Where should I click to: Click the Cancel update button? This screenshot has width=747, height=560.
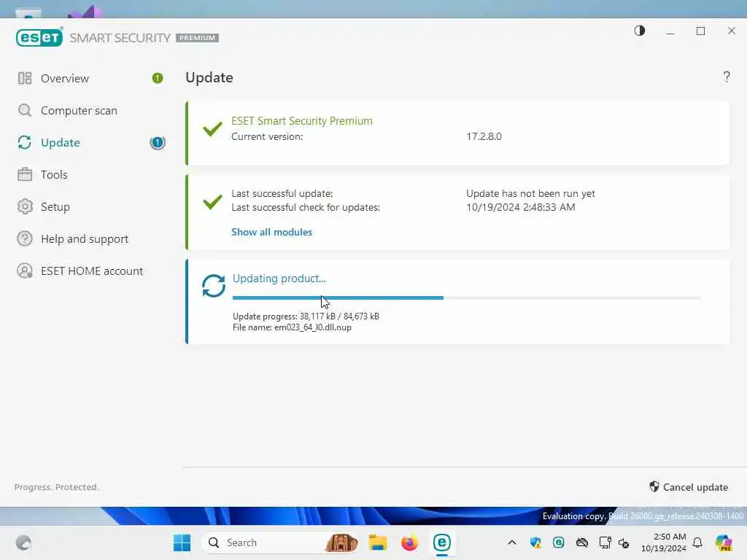pos(689,486)
